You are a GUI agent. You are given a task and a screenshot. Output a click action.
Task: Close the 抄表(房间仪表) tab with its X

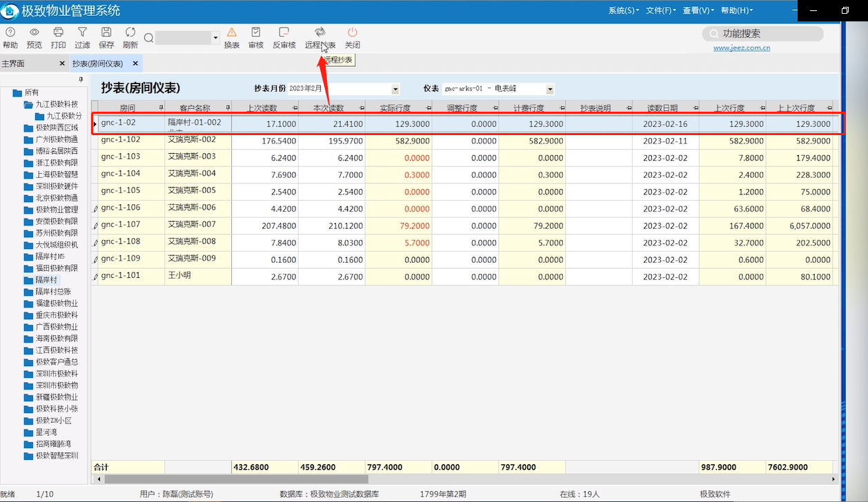(135, 63)
